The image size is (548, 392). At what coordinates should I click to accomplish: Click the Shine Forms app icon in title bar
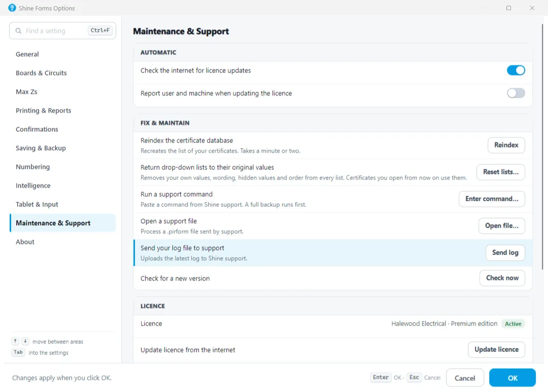click(12, 8)
